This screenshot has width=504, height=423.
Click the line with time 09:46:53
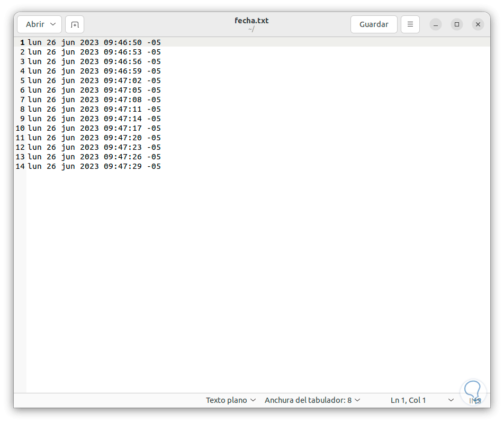tap(94, 52)
